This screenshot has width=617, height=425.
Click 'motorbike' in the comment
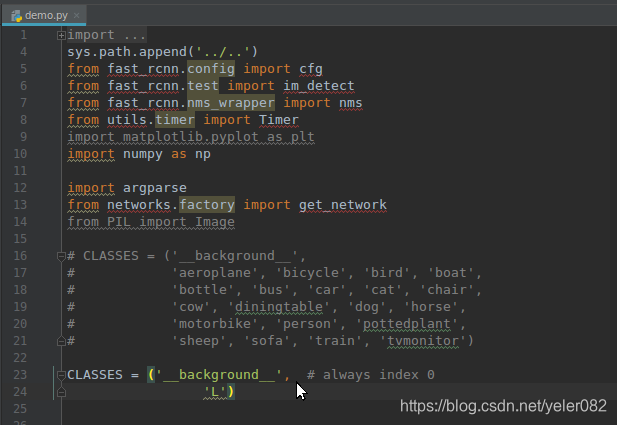(215, 324)
